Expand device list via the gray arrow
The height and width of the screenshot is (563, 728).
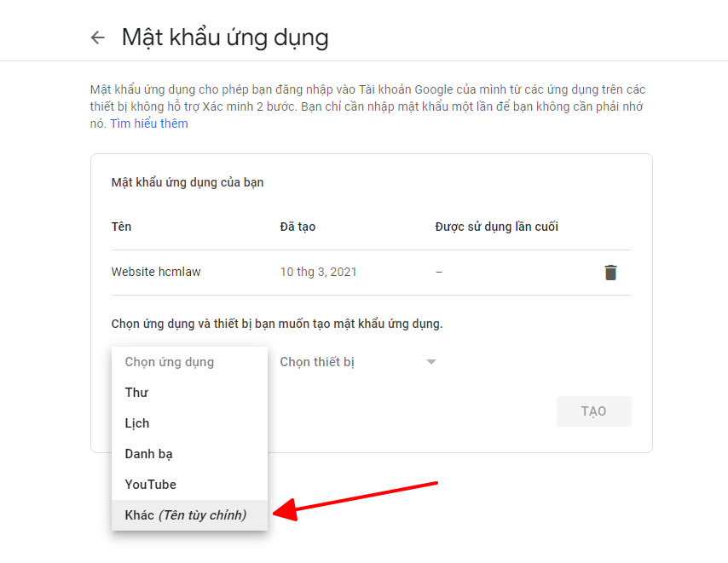pyautogui.click(x=431, y=362)
